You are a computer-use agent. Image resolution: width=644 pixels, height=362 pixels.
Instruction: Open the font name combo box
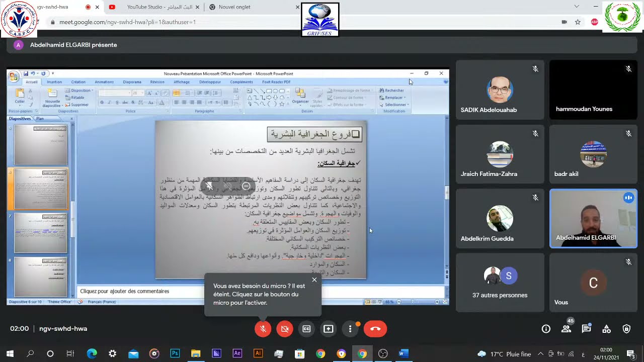(x=114, y=93)
